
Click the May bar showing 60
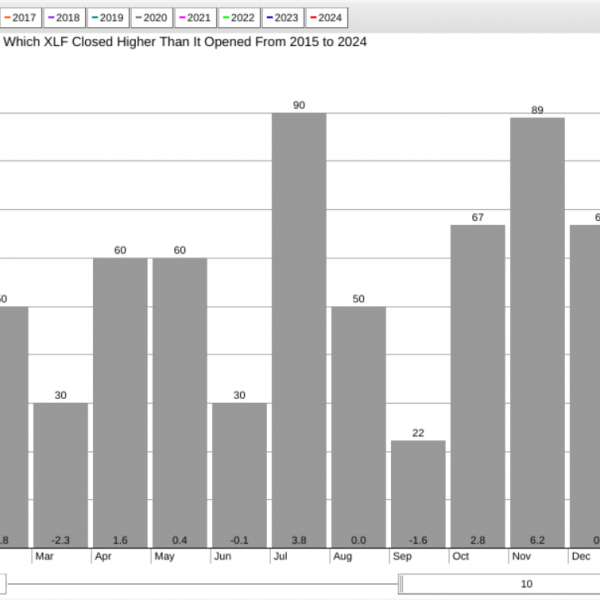(180, 403)
